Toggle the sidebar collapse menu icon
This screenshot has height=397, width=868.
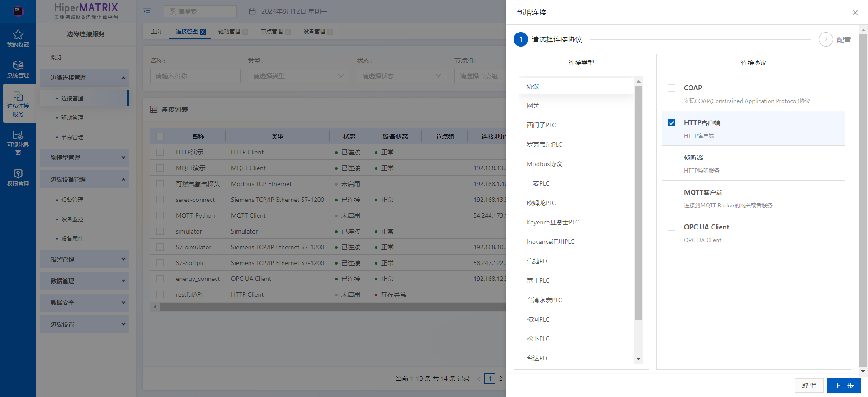147,11
